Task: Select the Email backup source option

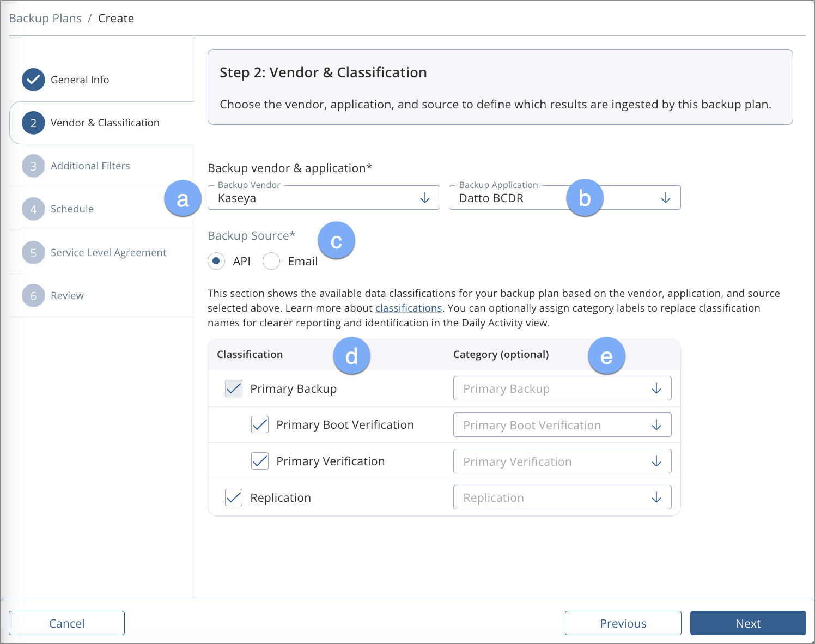Action: (x=271, y=262)
